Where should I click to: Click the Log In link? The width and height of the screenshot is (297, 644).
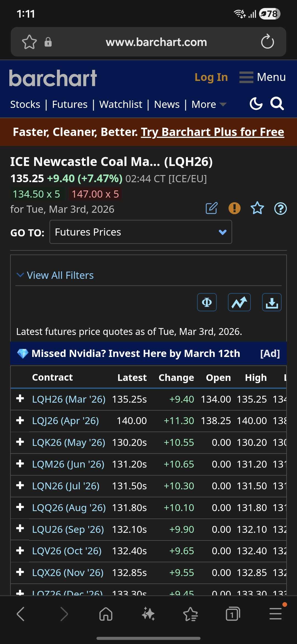[211, 77]
